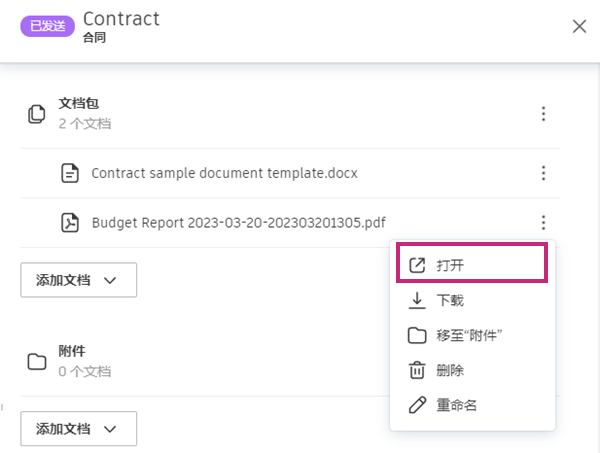Viewport: 600px width, 453px height.
Task: Close the Contract panel
Action: pos(579,26)
